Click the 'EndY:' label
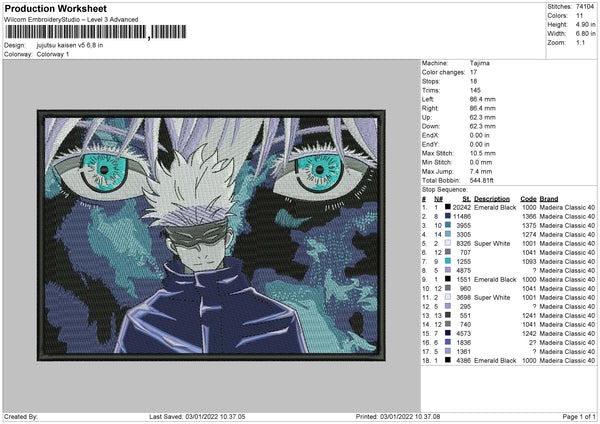Screen dimensions: 600x424 coord(430,144)
